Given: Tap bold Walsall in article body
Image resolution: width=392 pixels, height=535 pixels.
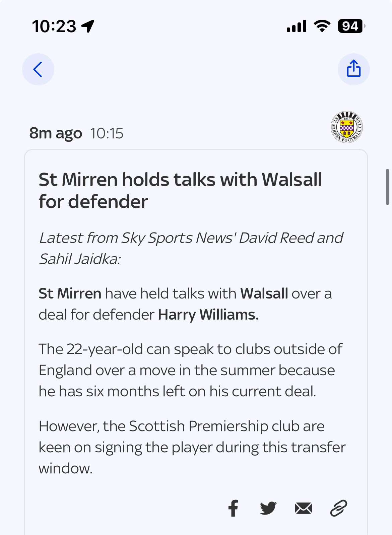Looking at the screenshot, I should pyautogui.click(x=264, y=293).
